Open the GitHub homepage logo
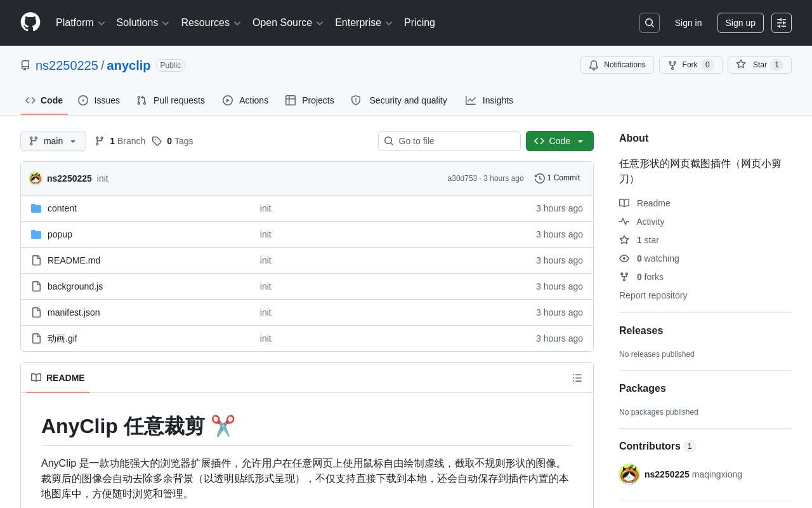Screen dimensions: 812x508 [30, 22]
